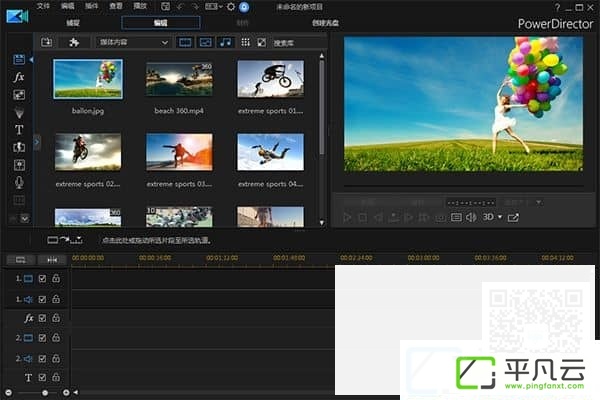The height and width of the screenshot is (400, 600).
Task: Click the help question mark icon
Action: [x=557, y=7]
